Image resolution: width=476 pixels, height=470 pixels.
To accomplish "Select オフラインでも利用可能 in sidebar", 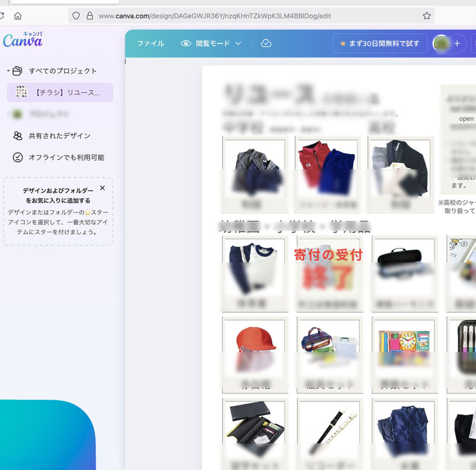I will pyautogui.click(x=66, y=157).
